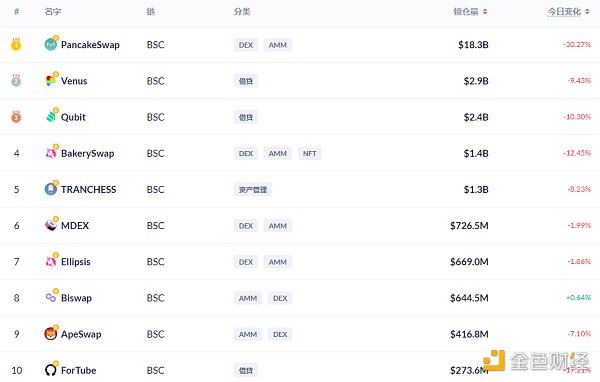Select the 借贷 tag on Venus row

tap(246, 81)
